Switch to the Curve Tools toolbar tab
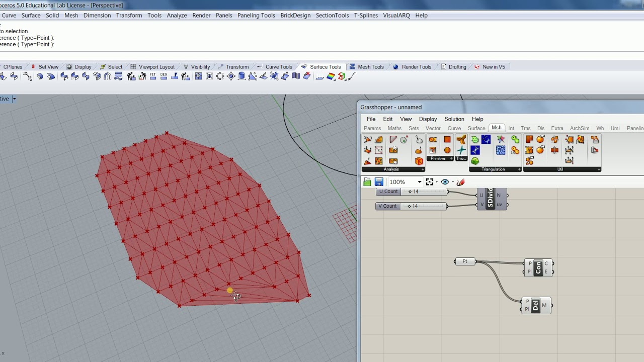The image size is (644, 362). [x=275, y=67]
